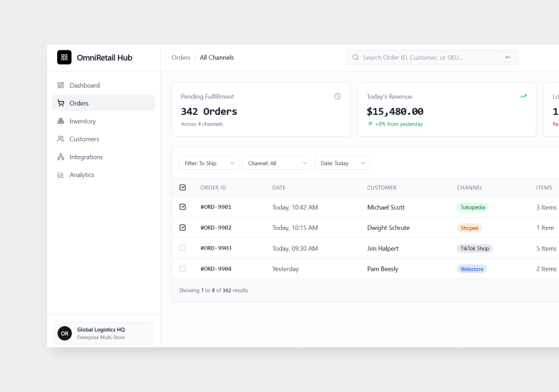Click the Yesterday date cell
Screen dimensions: 559x392
point(285,269)
